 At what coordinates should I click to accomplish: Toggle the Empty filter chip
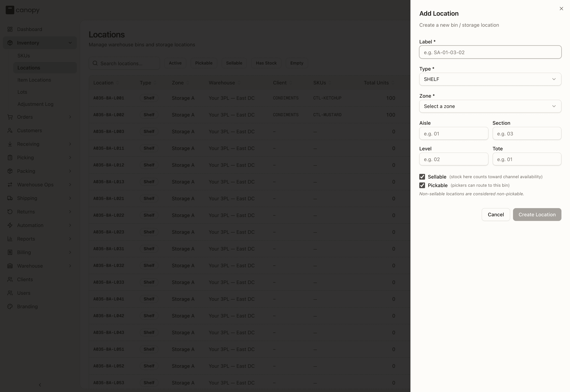click(297, 63)
